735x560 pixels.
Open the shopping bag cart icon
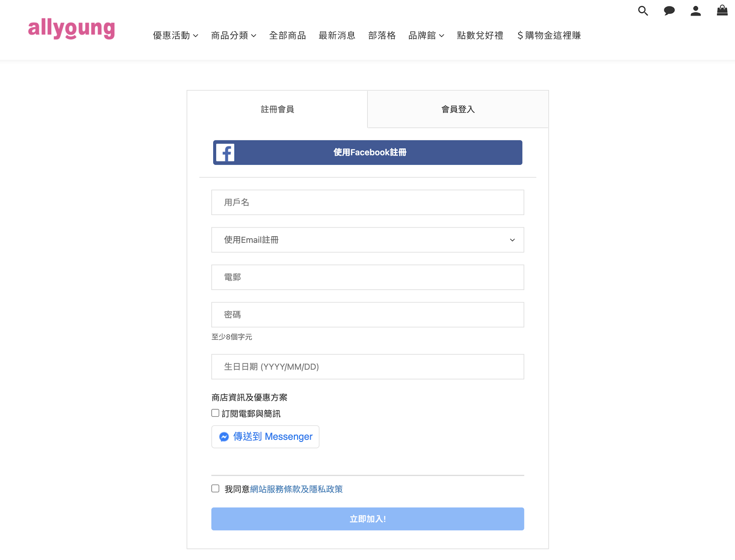(722, 10)
